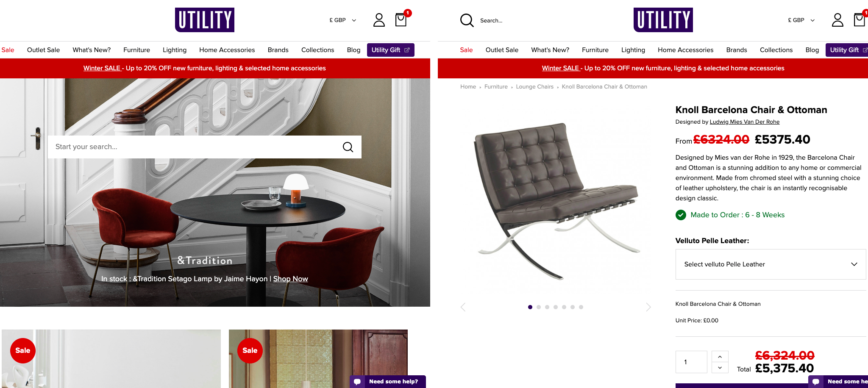The height and width of the screenshot is (388, 868).
Task: Show previous product image with left arrow
Action: pos(463,307)
